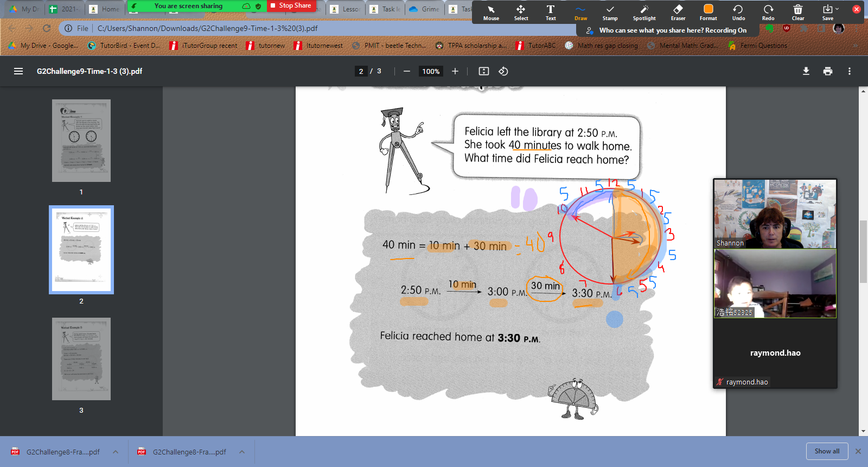Redo the annotation

[768, 12]
